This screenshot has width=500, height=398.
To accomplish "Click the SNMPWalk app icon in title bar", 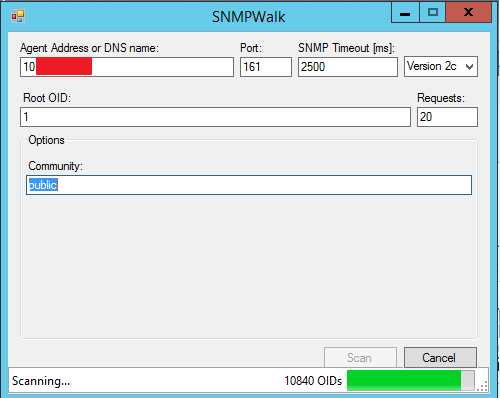I will pos(18,16).
